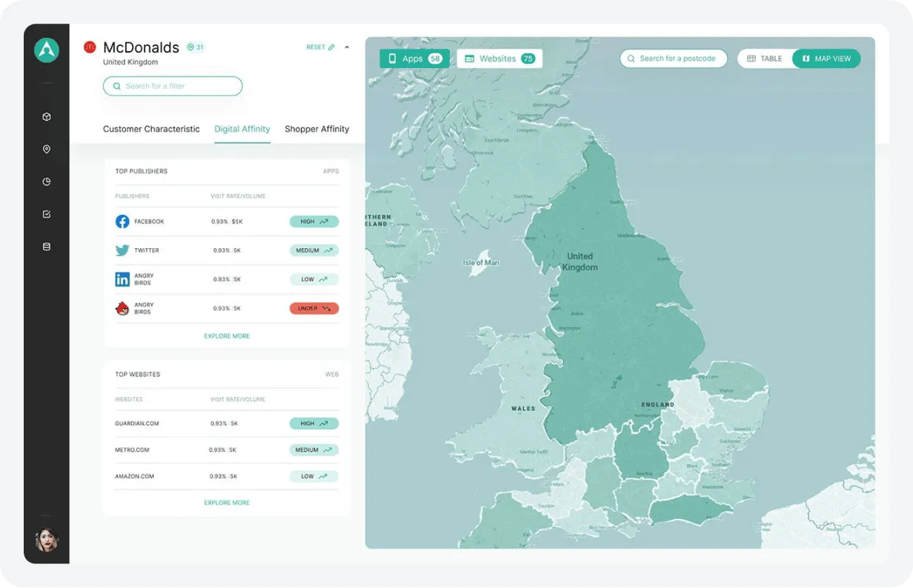This screenshot has width=913, height=588.
Task: Open the pie chart sidebar icon
Action: (x=47, y=181)
